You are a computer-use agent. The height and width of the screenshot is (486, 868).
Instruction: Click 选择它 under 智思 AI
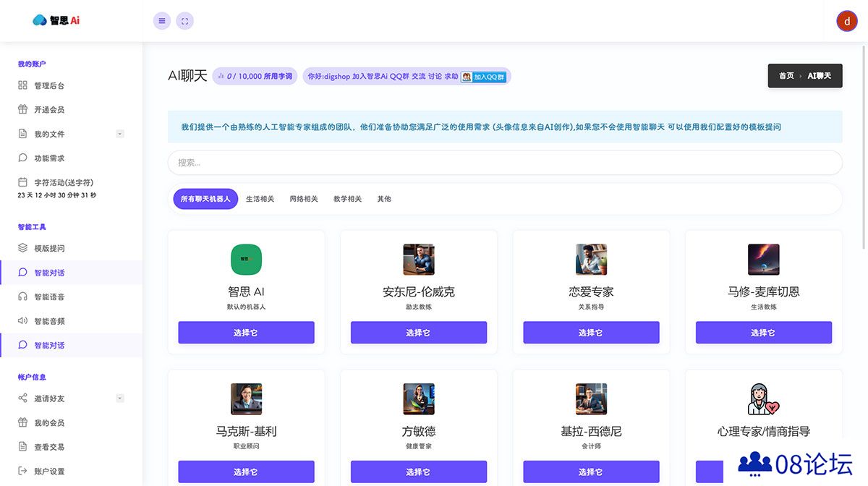click(246, 333)
